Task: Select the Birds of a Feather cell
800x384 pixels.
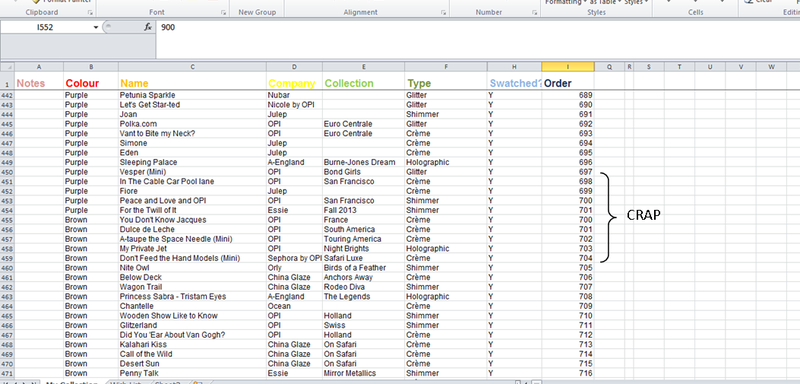Action: click(x=364, y=268)
